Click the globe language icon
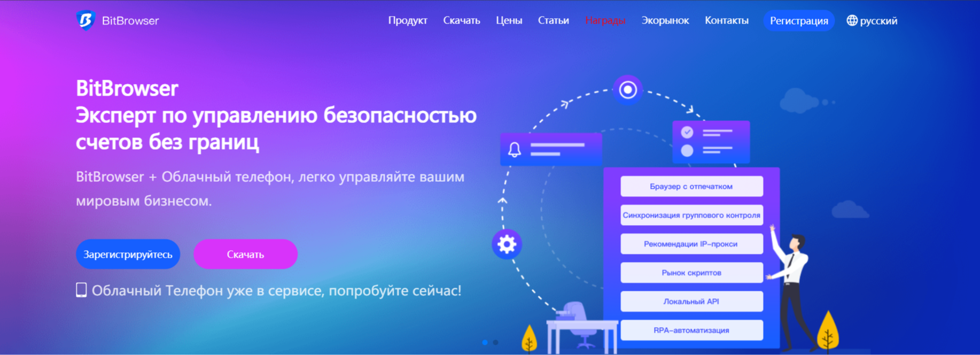 point(852,20)
